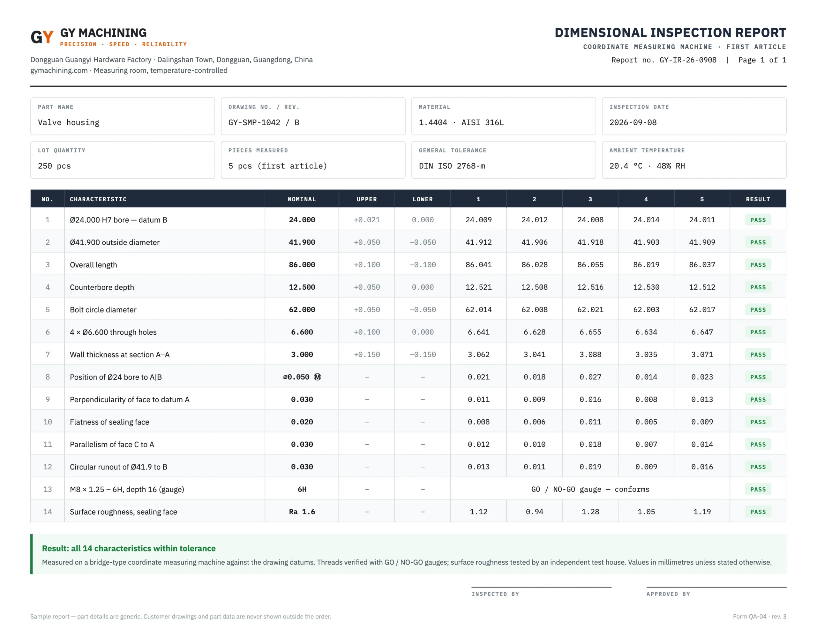The height and width of the screenshot is (644, 817).
Task: Click general tolerance 'DIN ISO 2768-m'
Action: [x=452, y=166]
